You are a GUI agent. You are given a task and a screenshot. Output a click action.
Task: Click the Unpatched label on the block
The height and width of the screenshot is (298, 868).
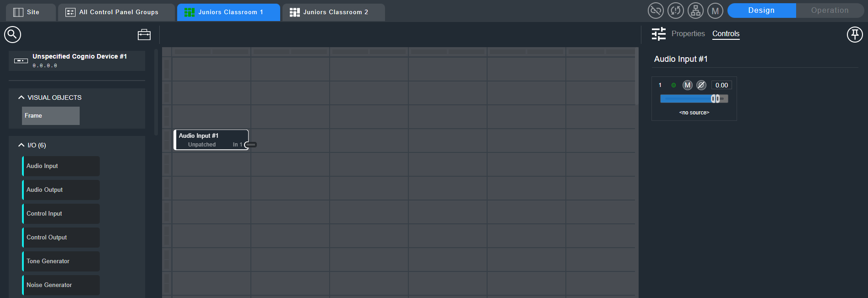coord(202,145)
